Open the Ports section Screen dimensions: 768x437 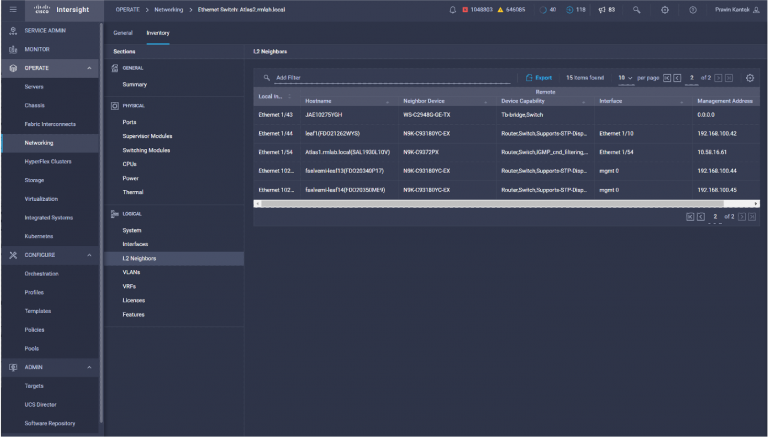129,122
